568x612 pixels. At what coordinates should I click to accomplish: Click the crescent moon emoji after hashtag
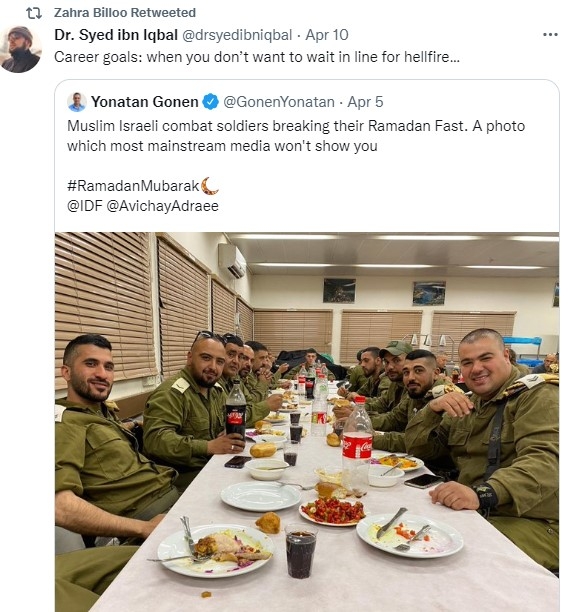pyautogui.click(x=210, y=186)
